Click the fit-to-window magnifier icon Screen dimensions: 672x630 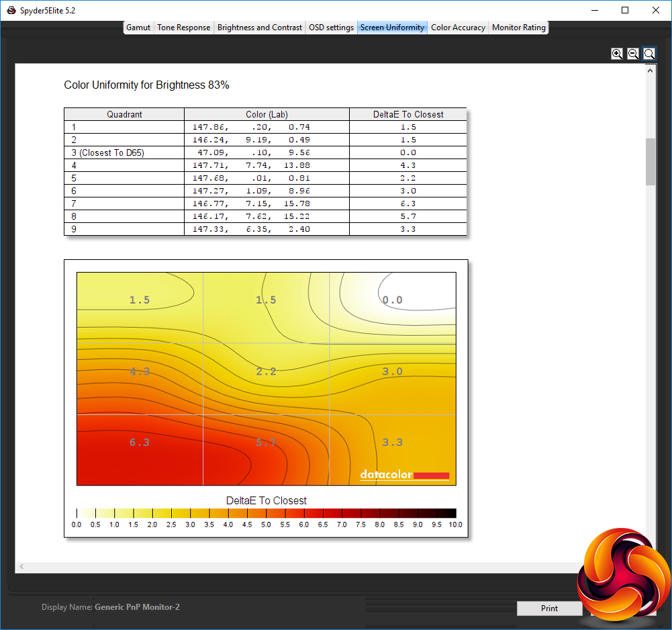click(649, 54)
